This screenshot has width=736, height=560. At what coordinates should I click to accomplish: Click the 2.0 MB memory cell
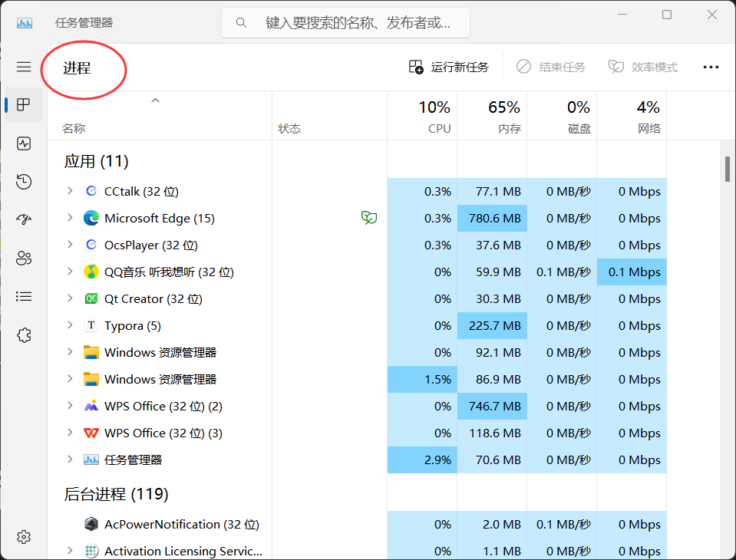click(x=492, y=524)
